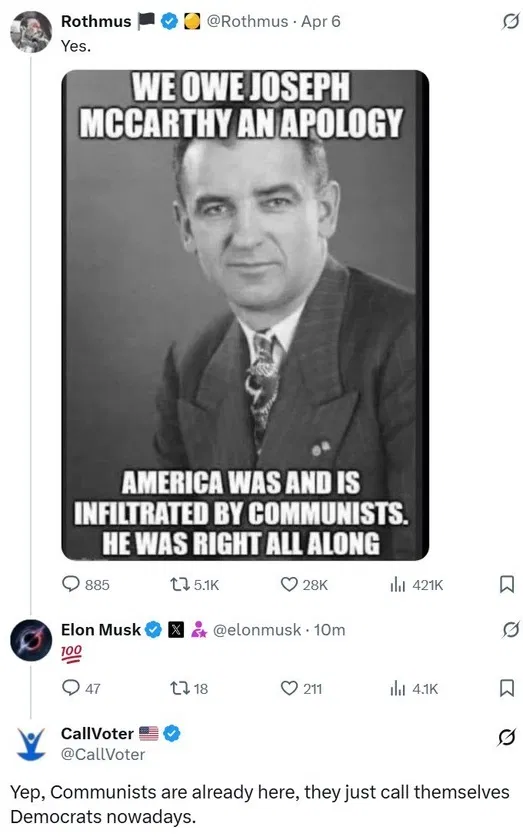Visit the @Rothmus handle link

pyautogui.click(x=247, y=21)
